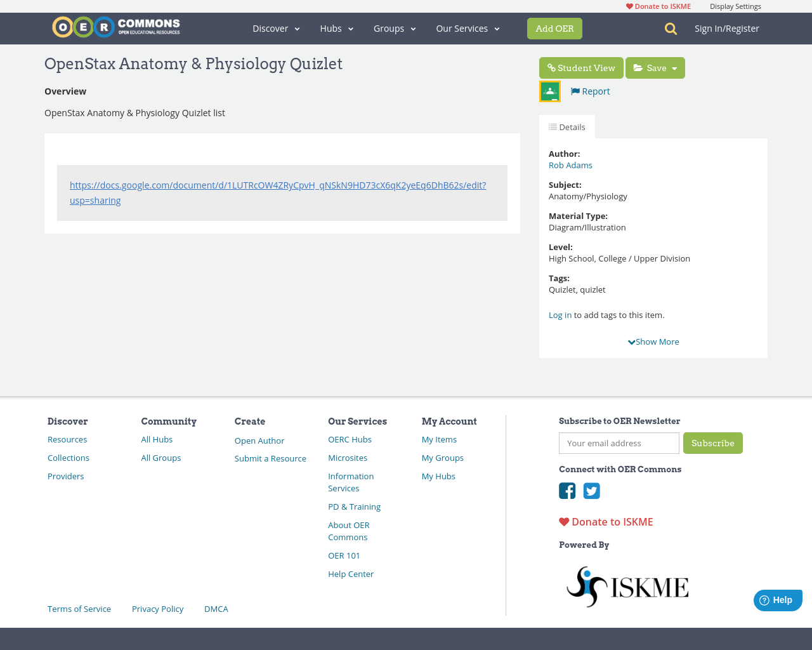This screenshot has height=650, width=812.
Task: Open Help Center link
Action: pos(351,574)
